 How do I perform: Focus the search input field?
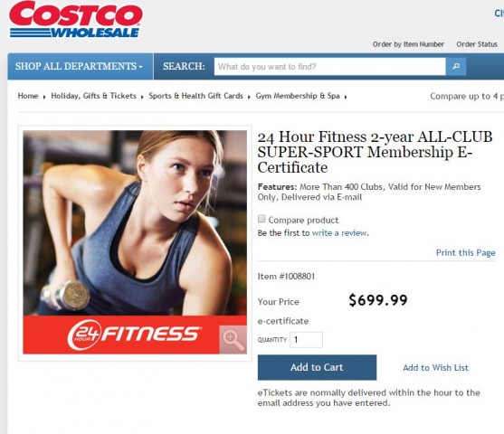tap(329, 67)
